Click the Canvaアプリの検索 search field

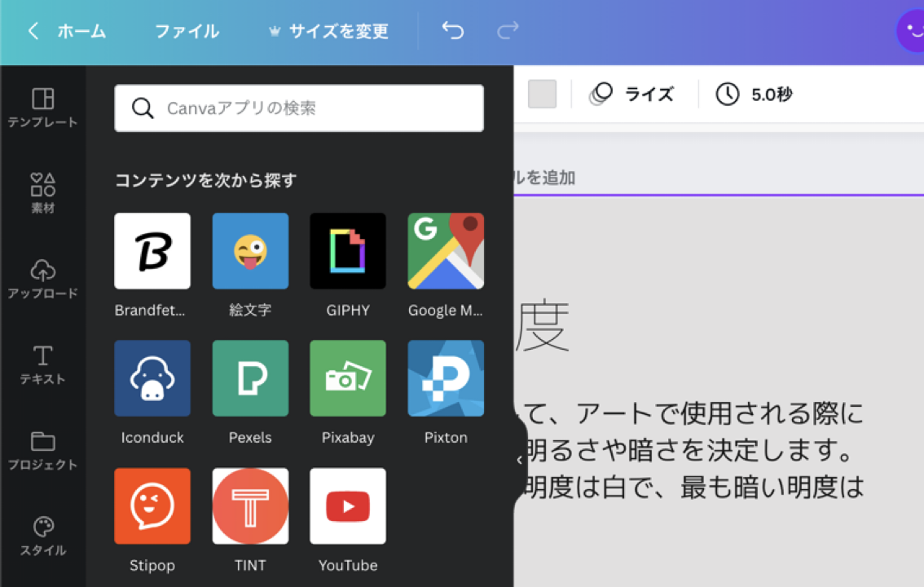click(x=299, y=108)
